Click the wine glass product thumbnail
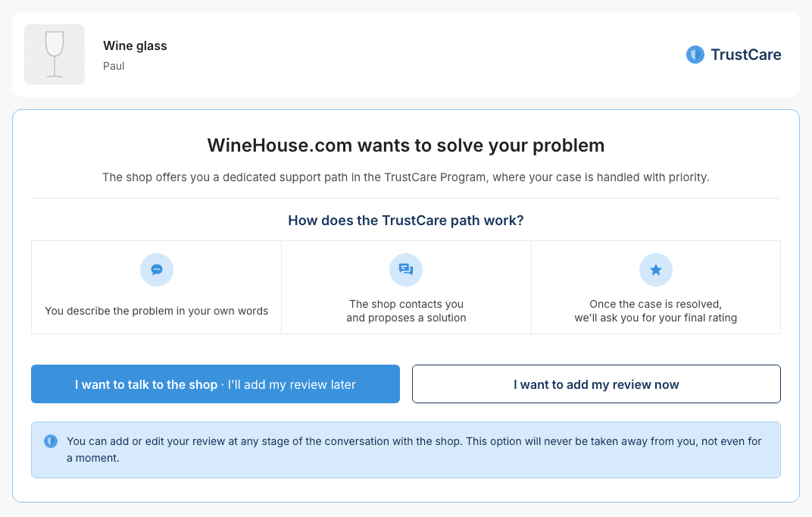Image resolution: width=812 pixels, height=517 pixels. [x=55, y=55]
